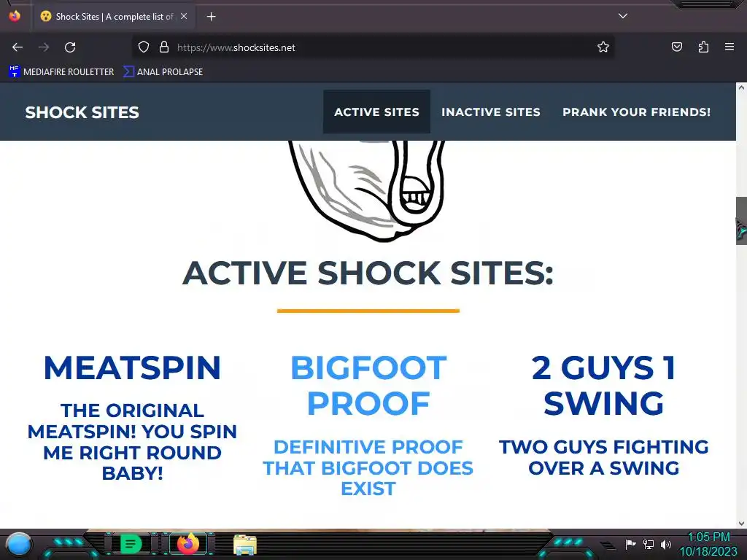Click the browser forward arrow
The width and height of the screenshot is (747, 560).
point(44,47)
